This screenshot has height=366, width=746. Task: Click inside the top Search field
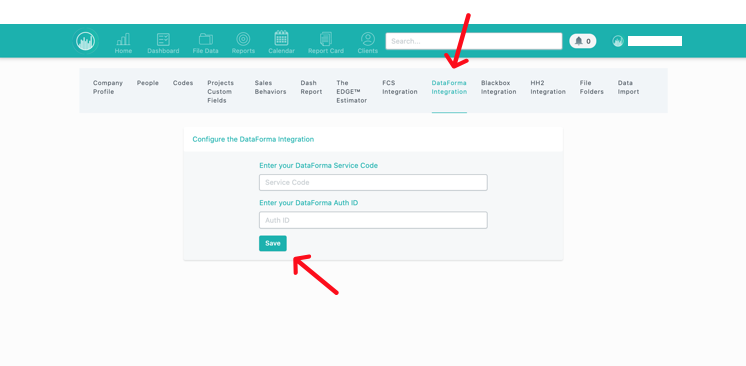coord(474,41)
